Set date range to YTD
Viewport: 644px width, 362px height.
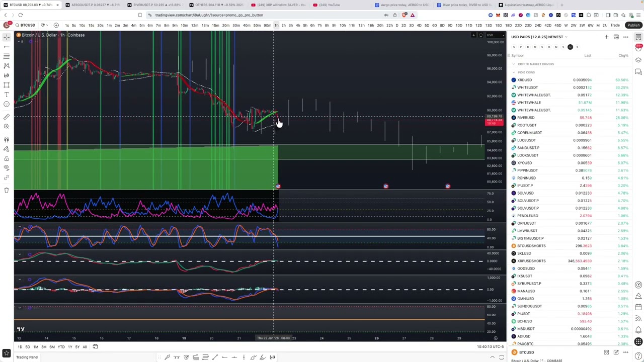click(x=61, y=347)
